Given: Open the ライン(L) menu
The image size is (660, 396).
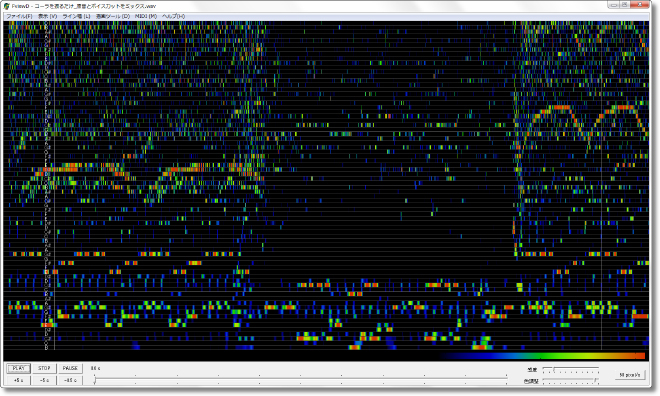Looking at the screenshot, I should pyautogui.click(x=76, y=16).
